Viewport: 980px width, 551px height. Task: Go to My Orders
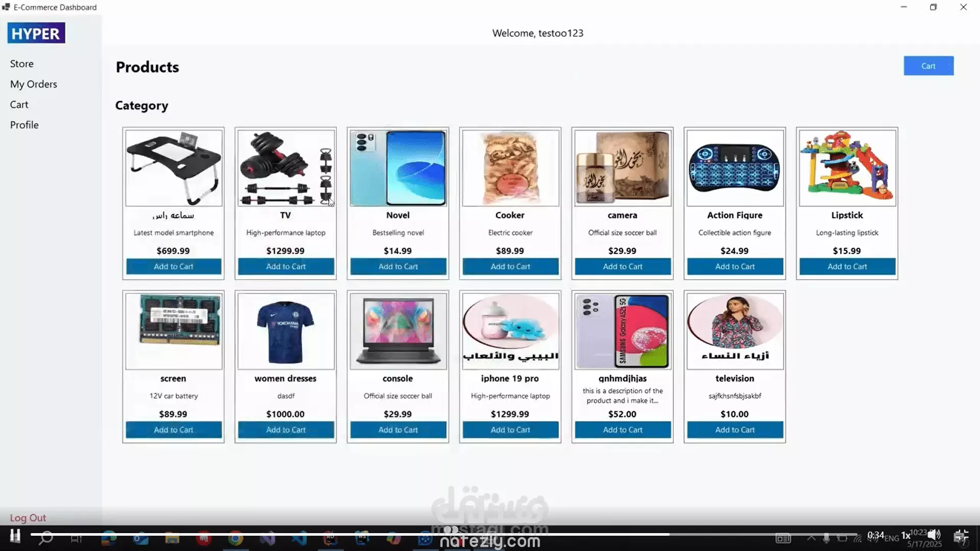pyautogui.click(x=34, y=84)
